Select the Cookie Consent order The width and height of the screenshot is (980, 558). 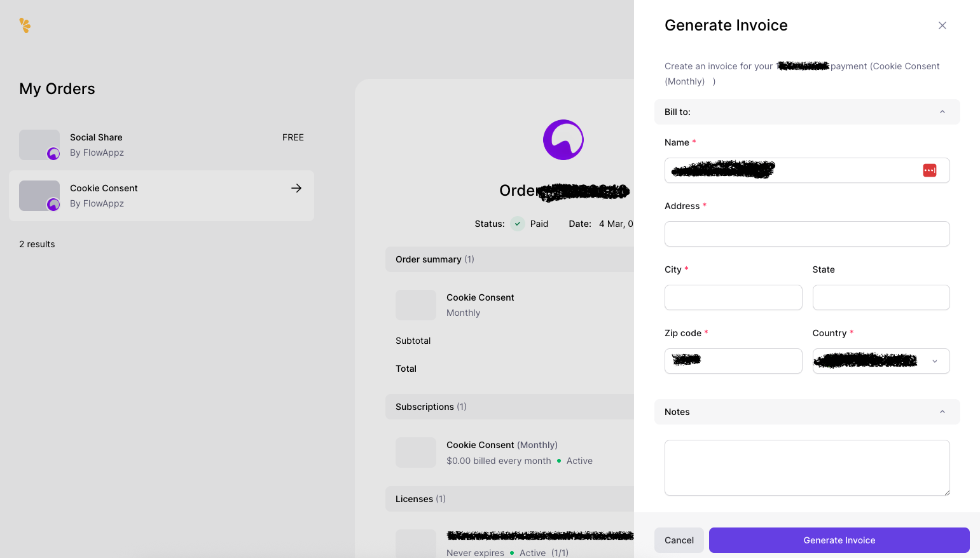(162, 196)
